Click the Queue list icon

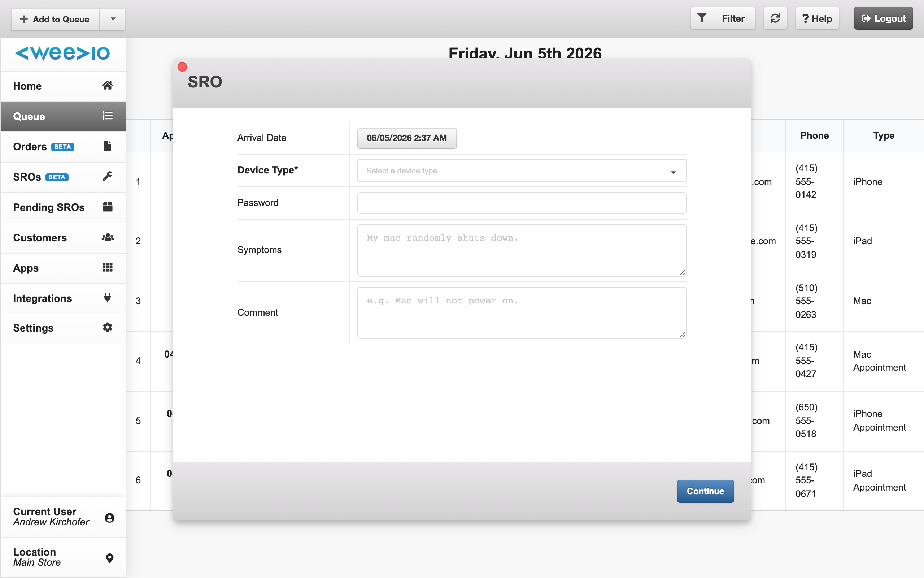[107, 116]
